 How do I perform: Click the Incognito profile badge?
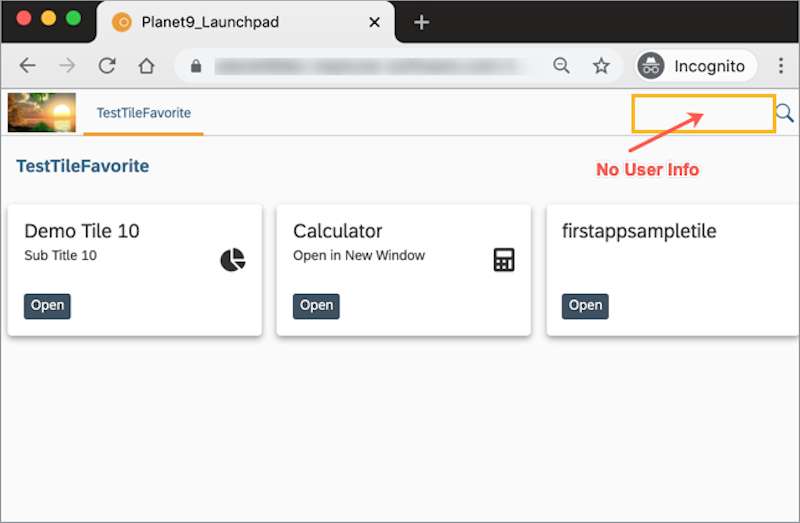[692, 66]
